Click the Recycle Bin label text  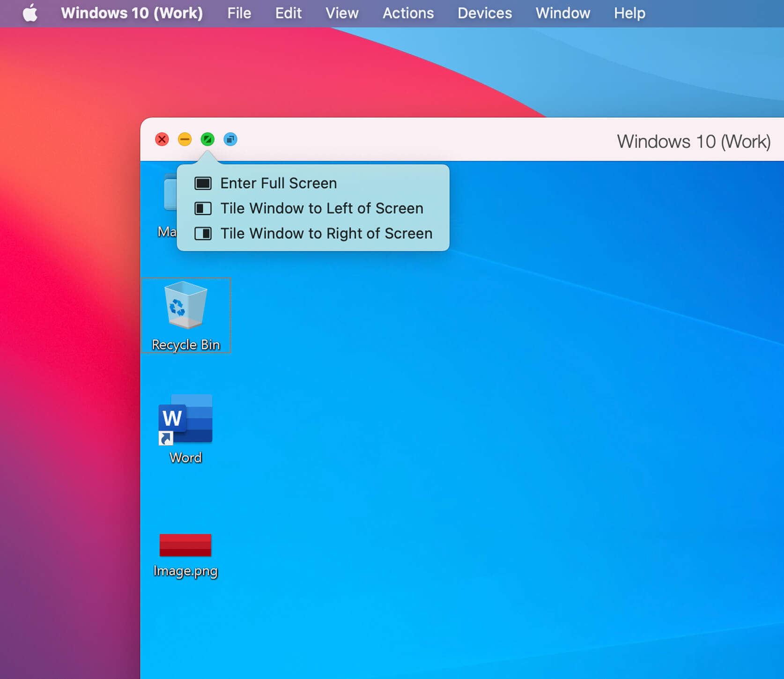coord(186,345)
